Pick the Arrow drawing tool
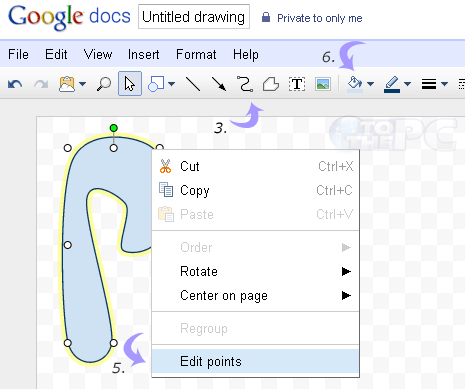Screen dimensions: 465x389 pyautogui.click(x=219, y=84)
